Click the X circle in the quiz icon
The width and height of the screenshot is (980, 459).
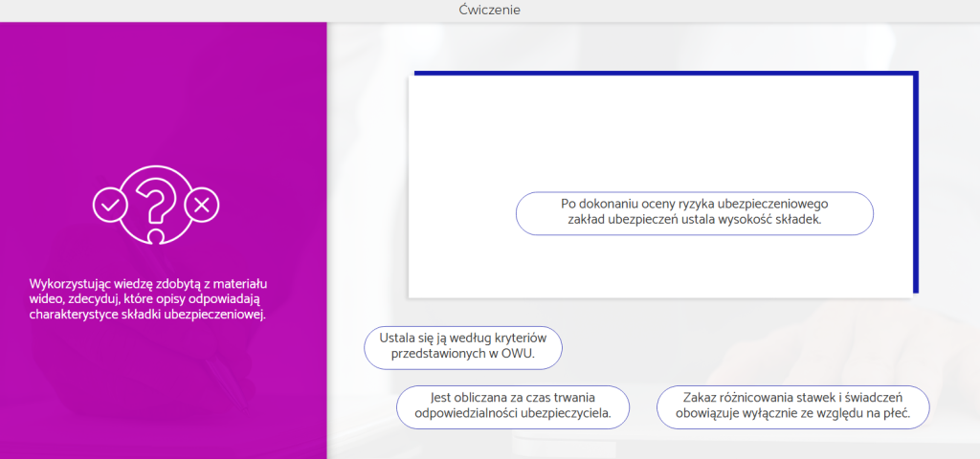click(x=200, y=203)
